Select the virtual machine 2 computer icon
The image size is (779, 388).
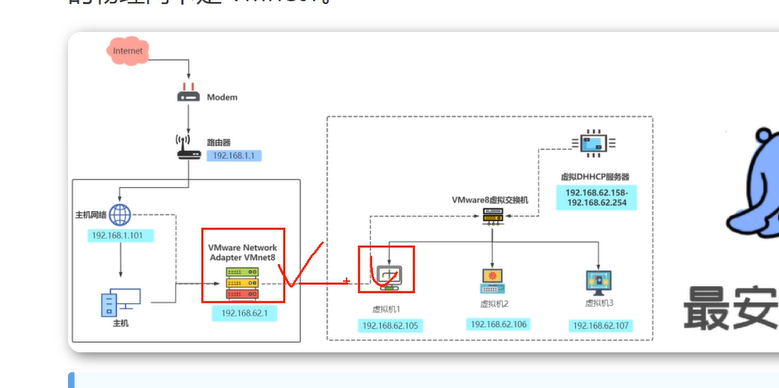coord(493,281)
